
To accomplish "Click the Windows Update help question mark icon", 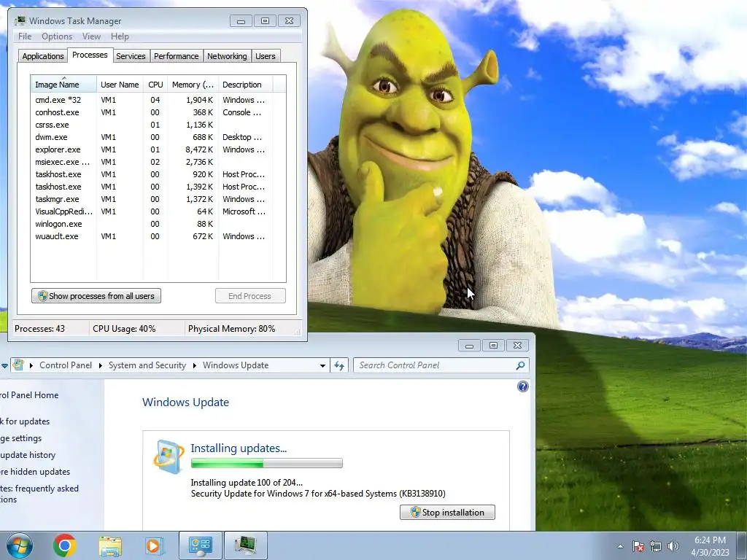I will [x=522, y=386].
